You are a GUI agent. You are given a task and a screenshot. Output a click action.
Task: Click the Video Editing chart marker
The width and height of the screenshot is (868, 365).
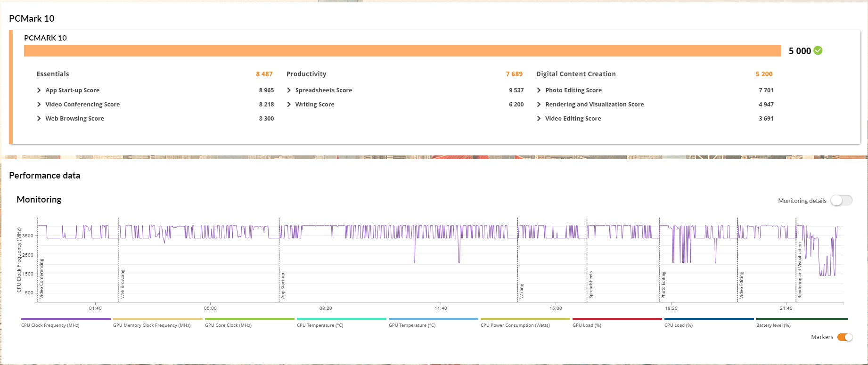742,285
